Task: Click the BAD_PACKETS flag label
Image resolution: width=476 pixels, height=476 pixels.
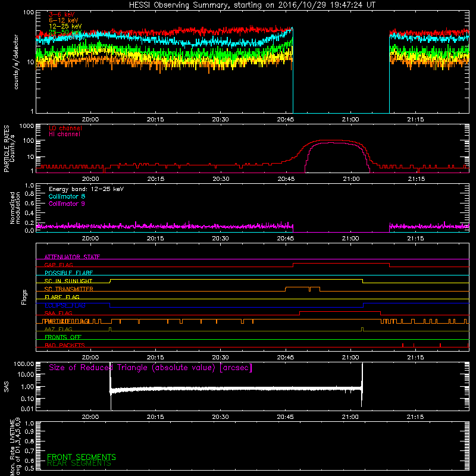Action: click(65, 345)
